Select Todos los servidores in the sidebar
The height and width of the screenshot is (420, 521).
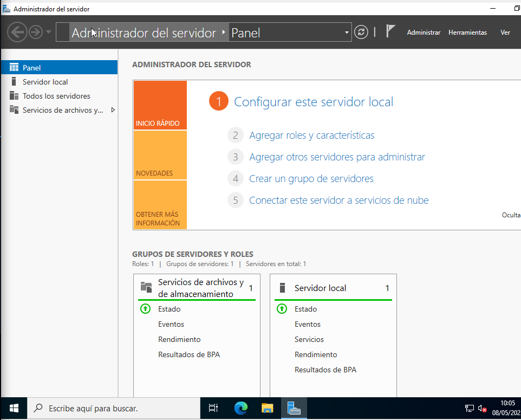tap(56, 96)
